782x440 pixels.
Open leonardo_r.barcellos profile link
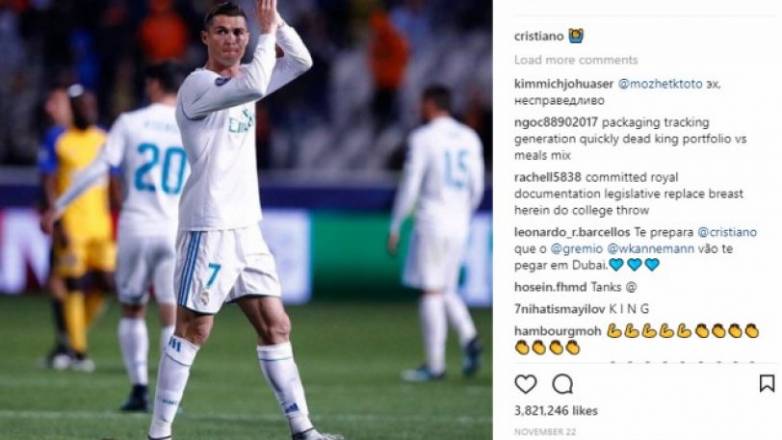pyautogui.click(x=572, y=232)
